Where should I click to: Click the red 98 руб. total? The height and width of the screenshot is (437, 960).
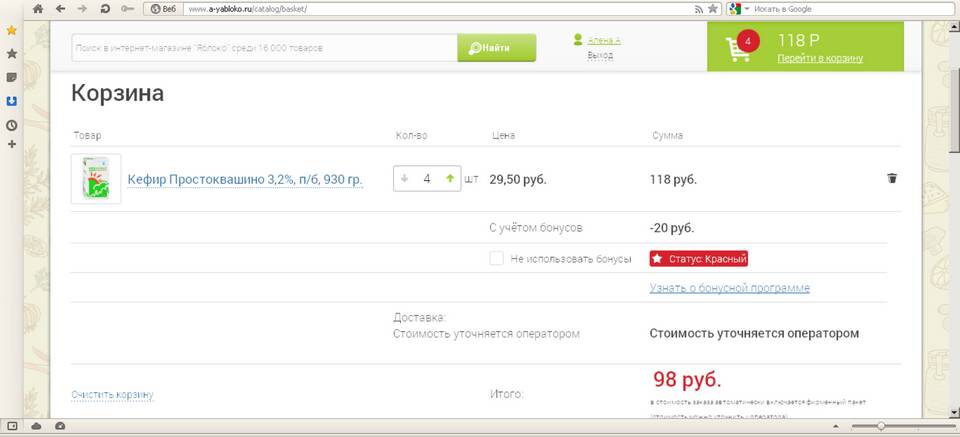point(688,380)
